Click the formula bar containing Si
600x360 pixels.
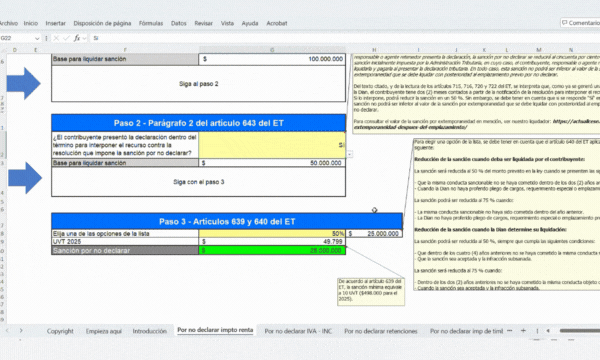coord(344,38)
